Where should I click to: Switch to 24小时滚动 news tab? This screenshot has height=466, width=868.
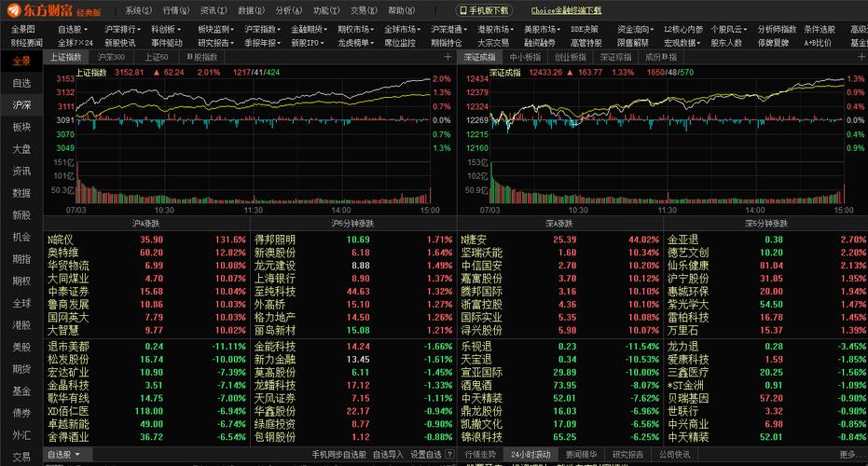coord(530,455)
